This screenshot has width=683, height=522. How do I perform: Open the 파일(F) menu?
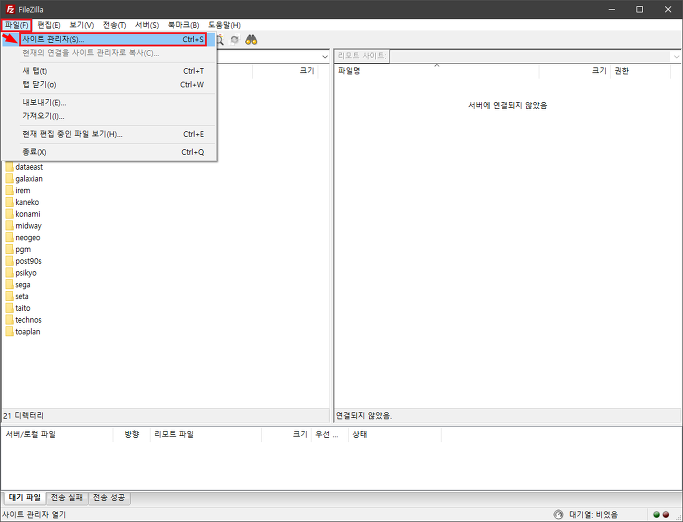coord(17,25)
